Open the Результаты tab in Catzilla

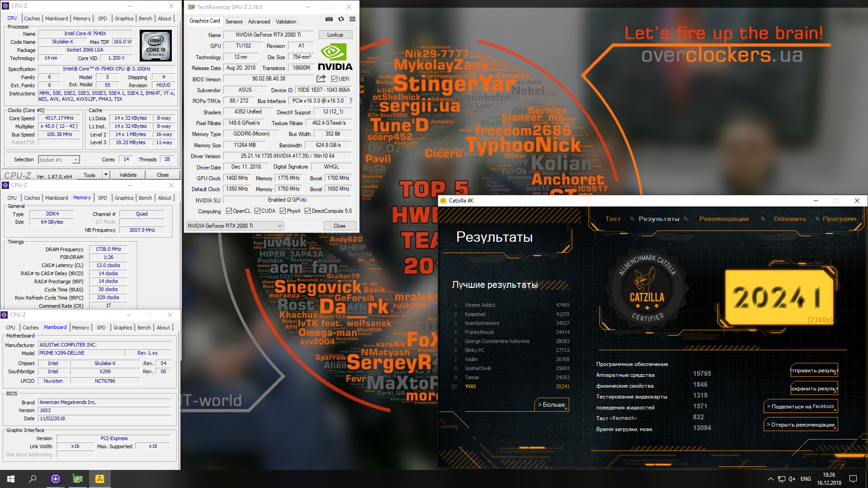click(659, 219)
